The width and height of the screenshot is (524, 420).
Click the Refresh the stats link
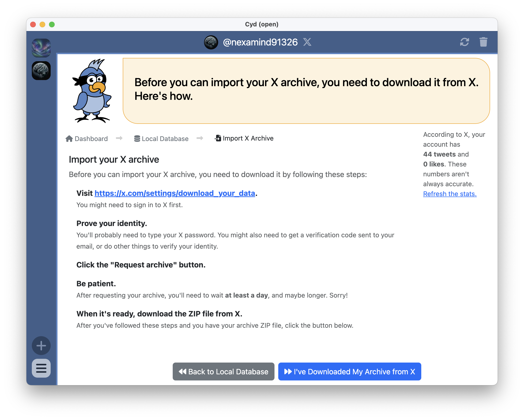(450, 194)
